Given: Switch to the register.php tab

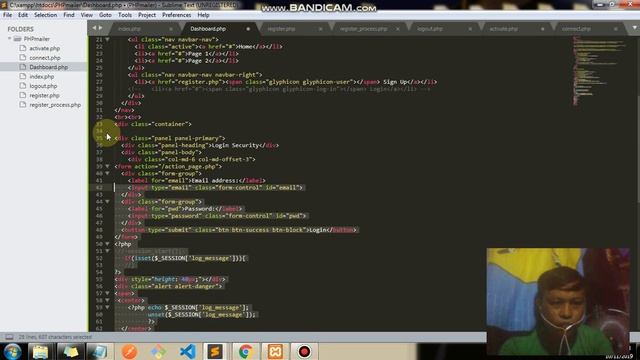Looking at the screenshot, I should (281, 29).
